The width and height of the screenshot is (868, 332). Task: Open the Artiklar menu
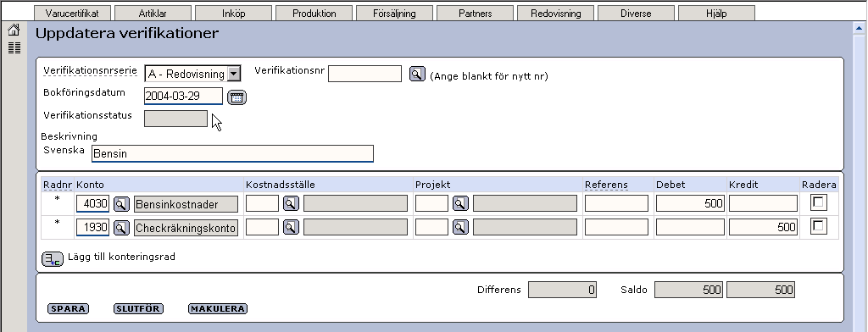pyautogui.click(x=153, y=14)
